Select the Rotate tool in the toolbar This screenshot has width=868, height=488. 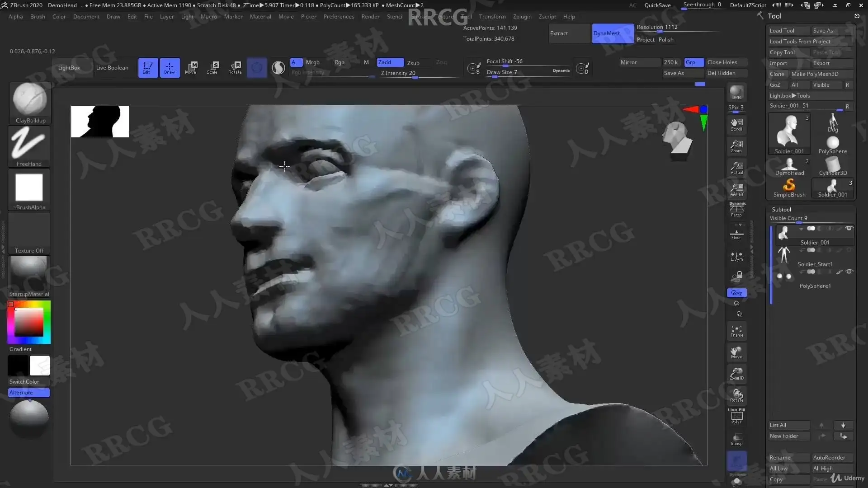tap(235, 67)
